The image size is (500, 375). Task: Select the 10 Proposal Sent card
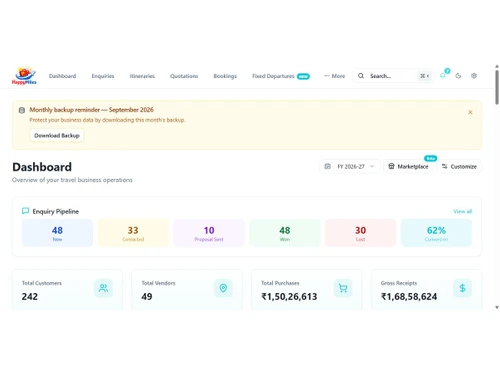[209, 233]
